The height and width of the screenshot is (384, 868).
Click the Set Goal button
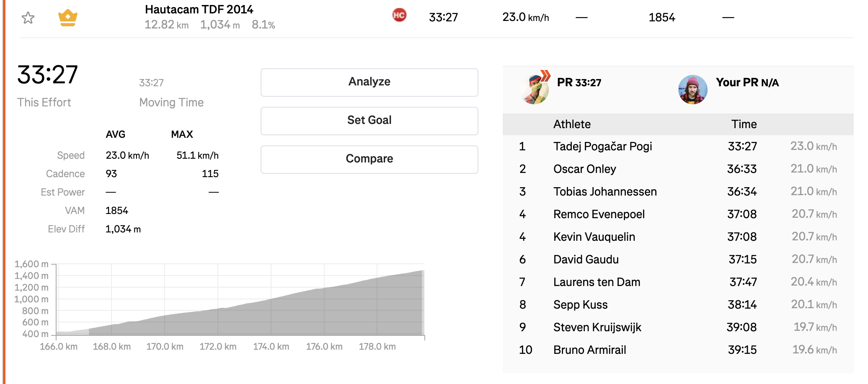(x=369, y=121)
